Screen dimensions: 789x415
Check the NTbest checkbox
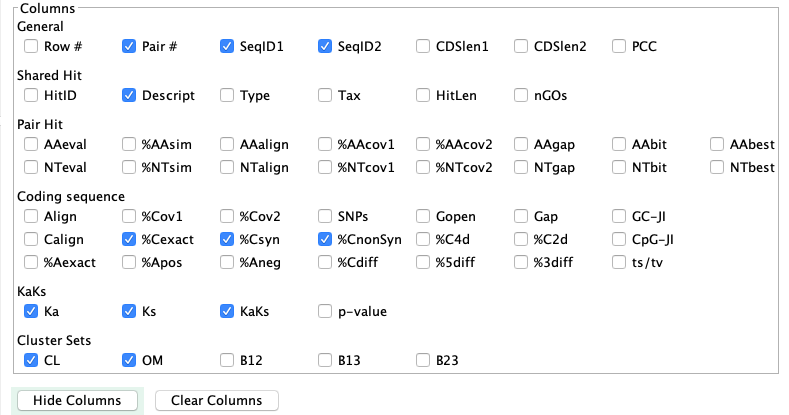tap(717, 167)
